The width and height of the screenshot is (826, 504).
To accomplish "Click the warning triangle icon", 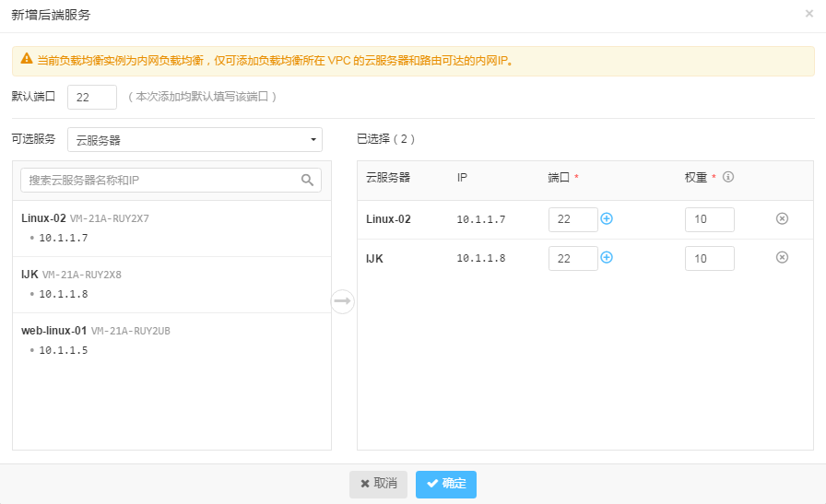I will (x=27, y=59).
